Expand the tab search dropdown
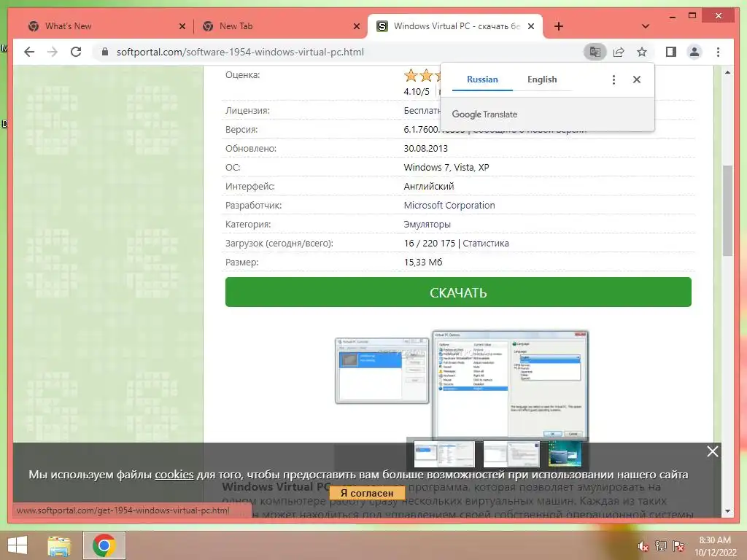This screenshot has height=560, width=747. pos(645,26)
